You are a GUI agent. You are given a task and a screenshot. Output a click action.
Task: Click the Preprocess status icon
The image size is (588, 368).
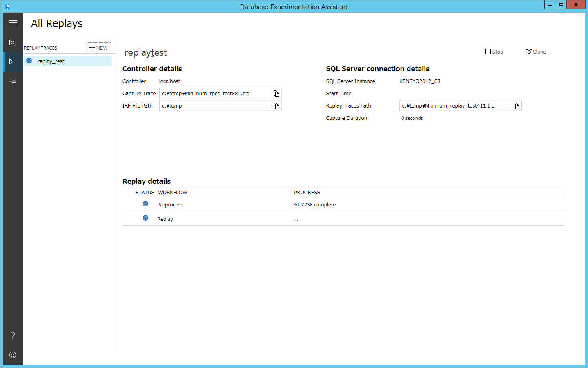point(145,204)
